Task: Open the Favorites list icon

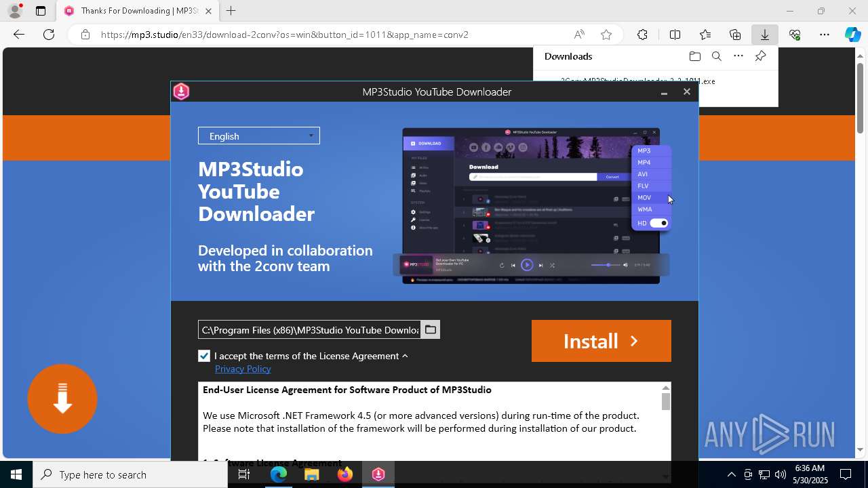Action: [x=705, y=35]
